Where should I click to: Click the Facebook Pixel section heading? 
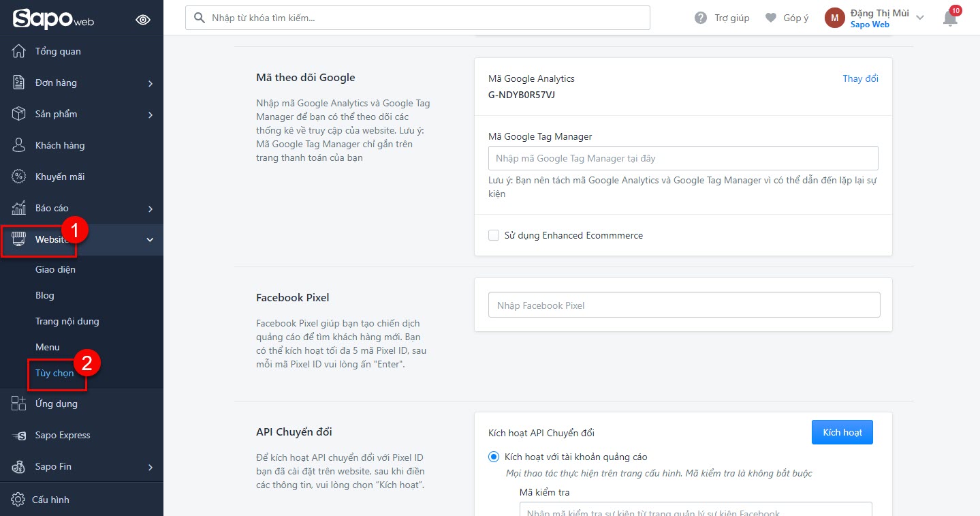click(x=293, y=297)
